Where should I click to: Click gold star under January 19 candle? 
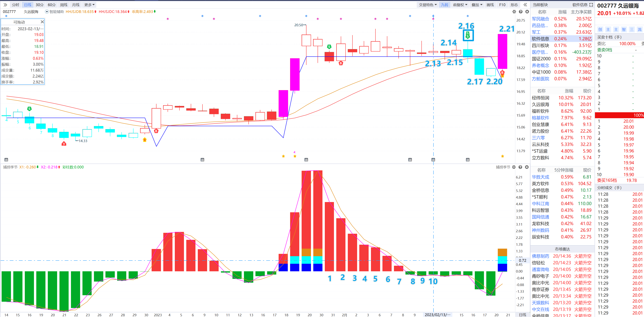pyautogui.click(x=295, y=156)
